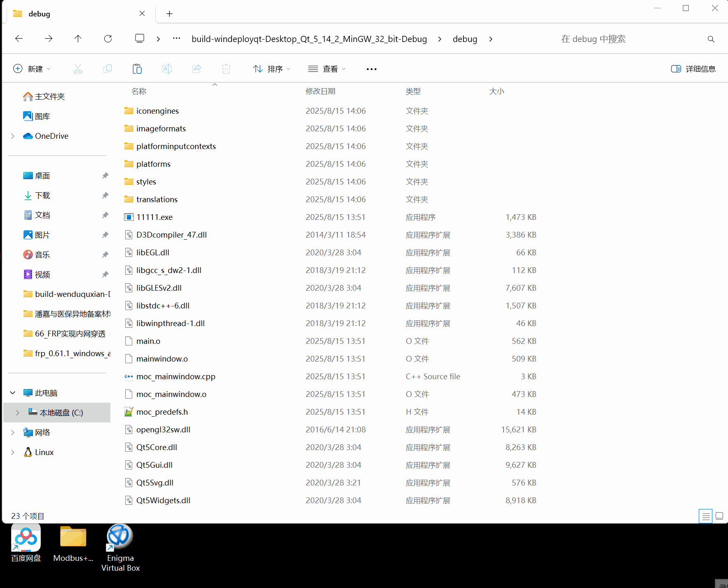
Task: Sort by Type column header
Action: click(x=413, y=91)
